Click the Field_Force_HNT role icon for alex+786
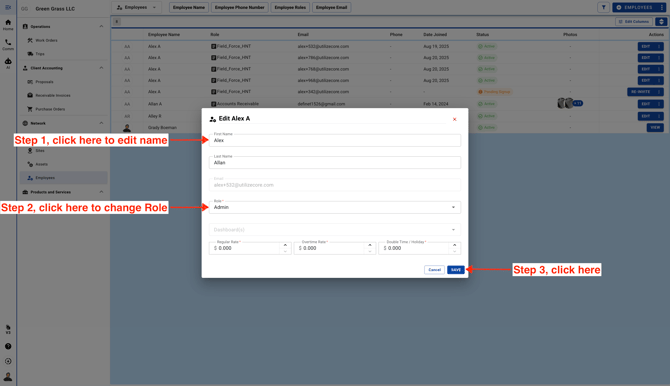Screen dimensions: 670x386 click(213, 57)
